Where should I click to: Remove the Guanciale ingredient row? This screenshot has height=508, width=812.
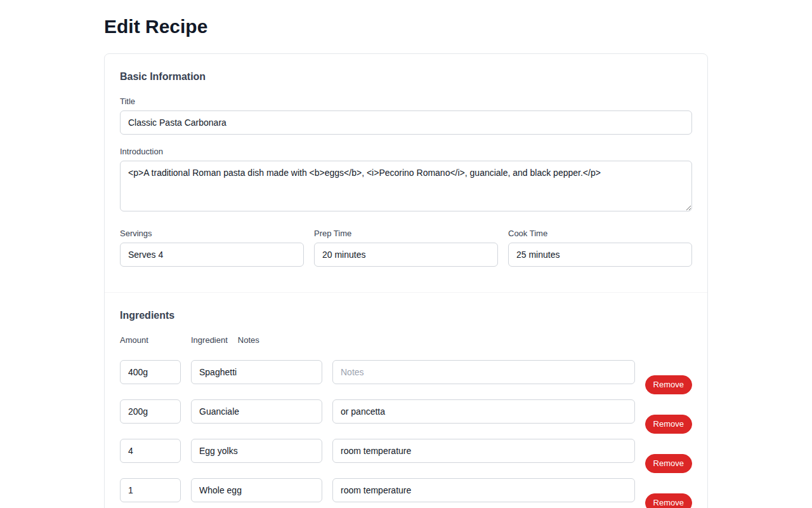668,424
